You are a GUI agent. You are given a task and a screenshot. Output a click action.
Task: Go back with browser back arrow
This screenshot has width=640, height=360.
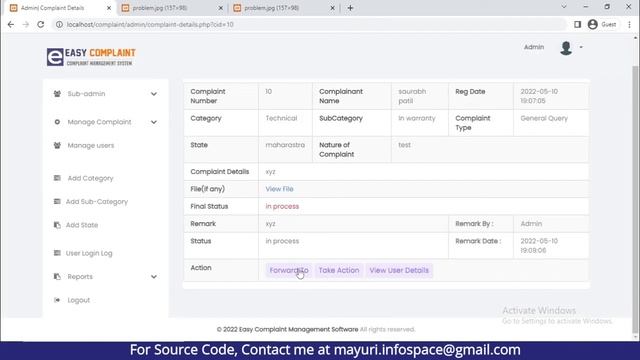[x=11, y=24]
